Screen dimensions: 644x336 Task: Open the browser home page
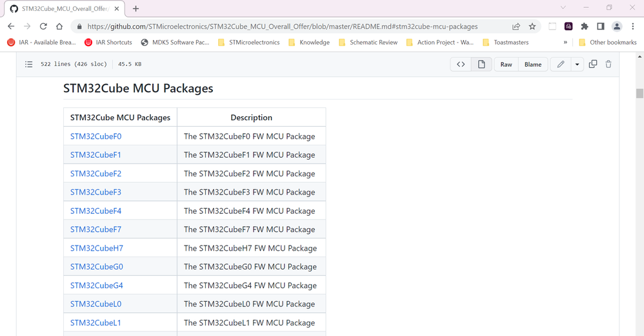coord(59,26)
